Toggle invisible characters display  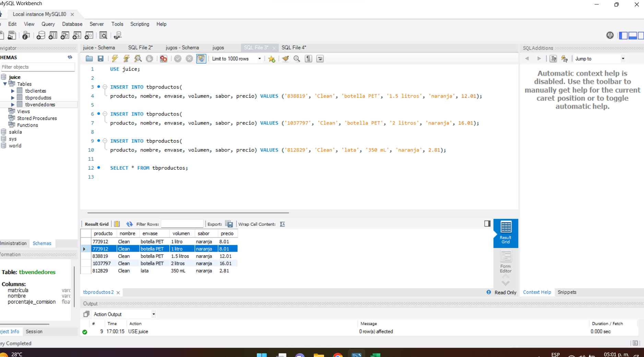pyautogui.click(x=309, y=59)
